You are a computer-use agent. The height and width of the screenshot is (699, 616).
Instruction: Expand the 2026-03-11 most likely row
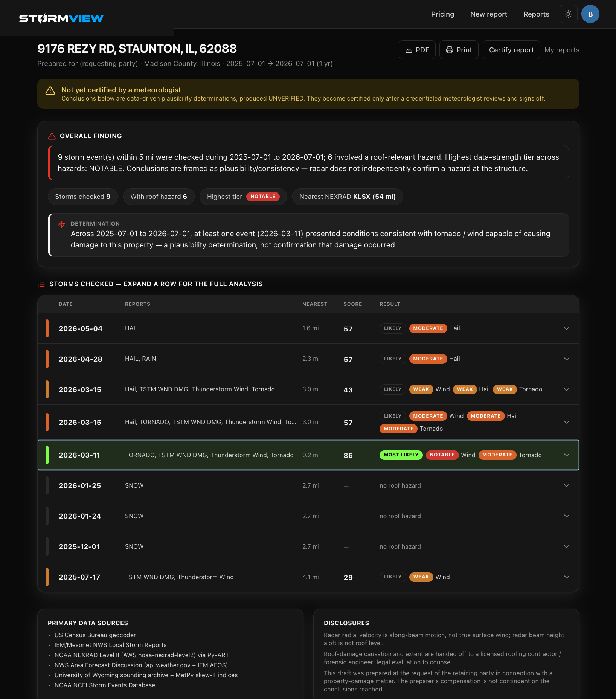click(x=308, y=455)
